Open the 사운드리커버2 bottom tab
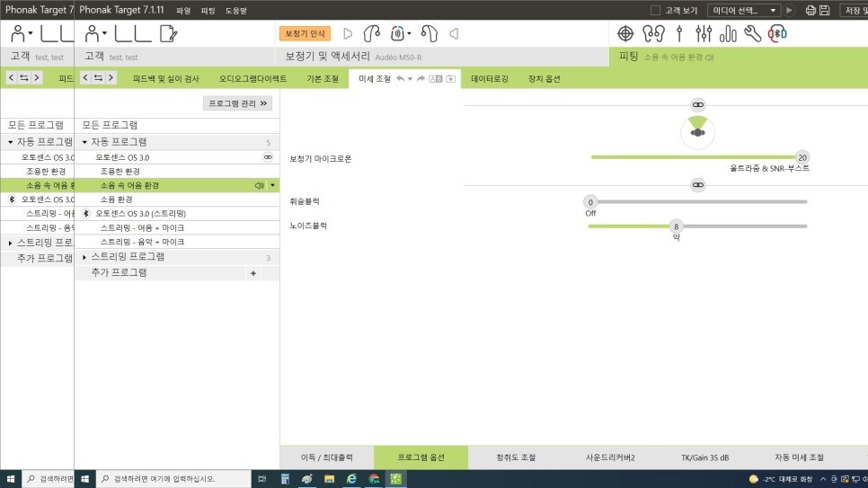The height and width of the screenshot is (488, 868). coord(610,457)
